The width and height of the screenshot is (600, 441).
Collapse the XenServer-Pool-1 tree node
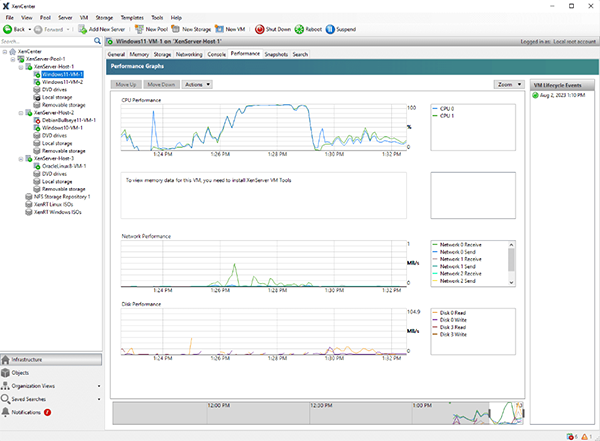tap(12, 59)
